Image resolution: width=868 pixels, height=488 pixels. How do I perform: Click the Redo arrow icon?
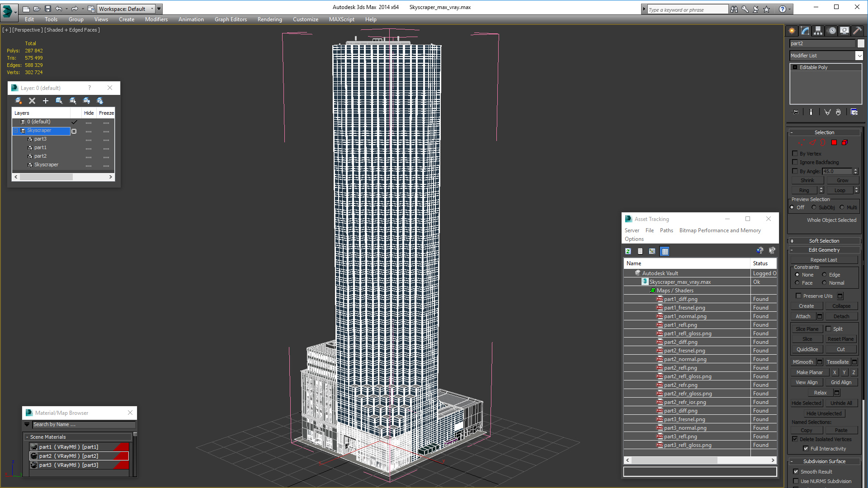click(x=75, y=9)
